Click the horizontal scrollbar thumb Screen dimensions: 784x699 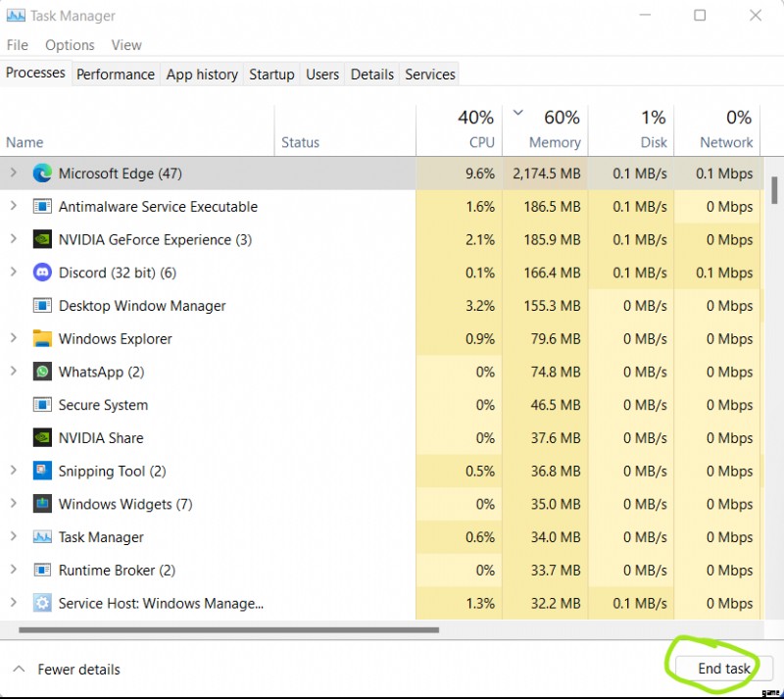point(229,630)
